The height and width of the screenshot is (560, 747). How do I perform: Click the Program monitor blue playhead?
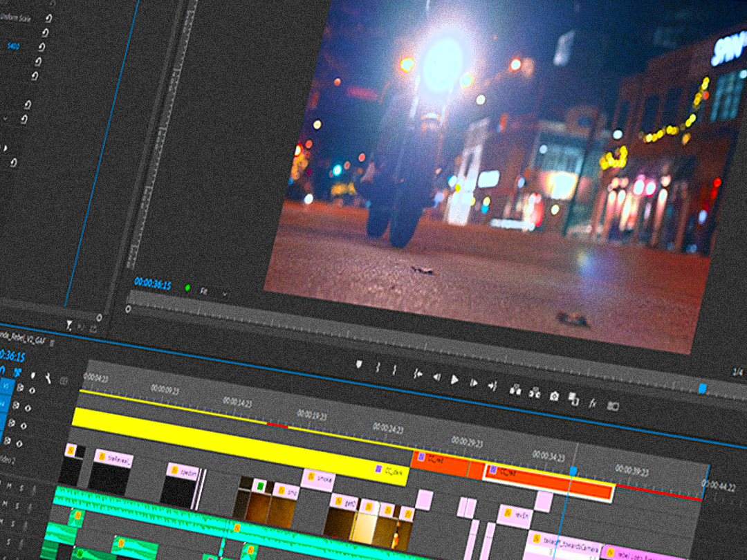(702, 389)
